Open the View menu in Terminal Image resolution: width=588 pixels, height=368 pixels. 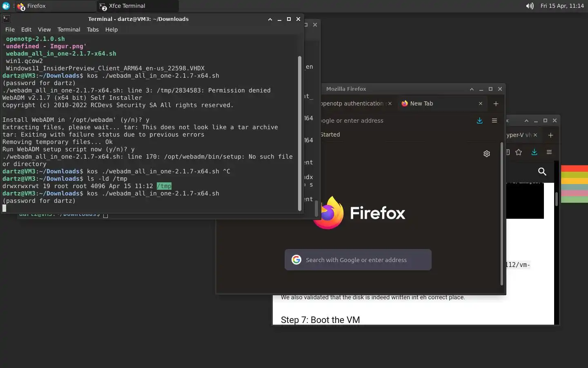coord(44,29)
